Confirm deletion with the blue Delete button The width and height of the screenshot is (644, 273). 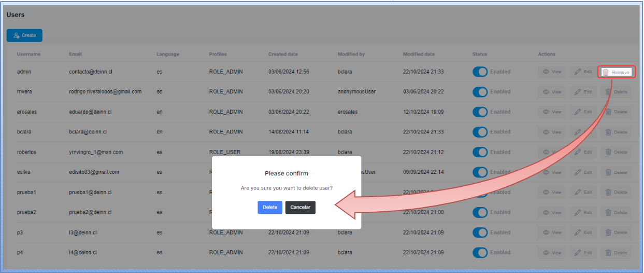point(270,207)
